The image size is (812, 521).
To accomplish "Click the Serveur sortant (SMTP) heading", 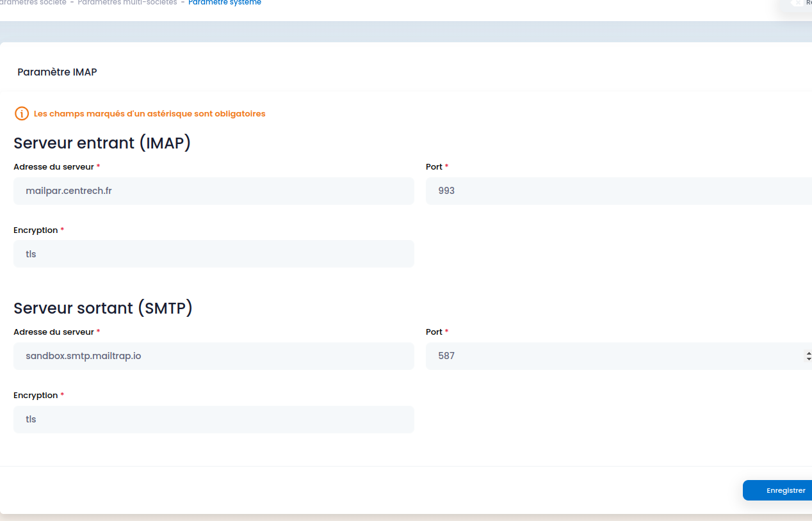I will [x=103, y=308].
